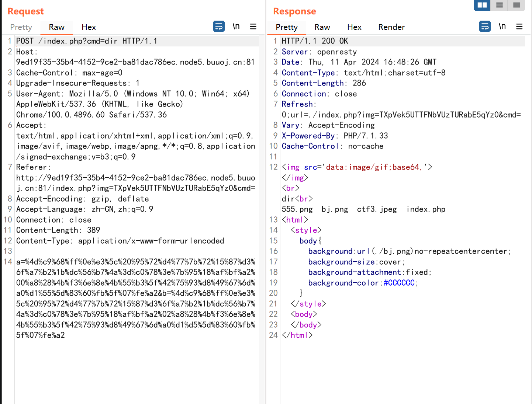Image resolution: width=532 pixels, height=404 pixels.
Task: Toggle word wrap icon in Response panel
Action: (x=485, y=27)
